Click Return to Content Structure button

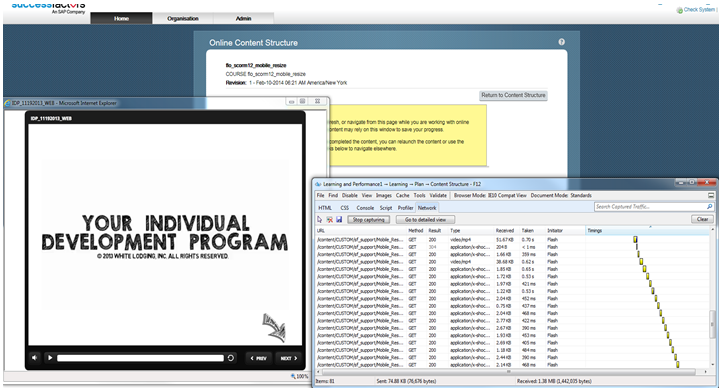(x=513, y=95)
